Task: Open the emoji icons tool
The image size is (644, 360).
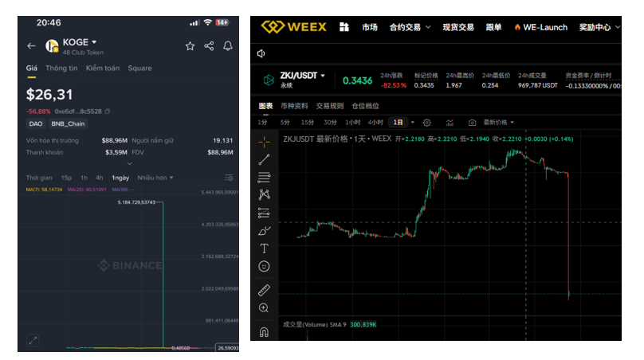Action: tap(264, 266)
